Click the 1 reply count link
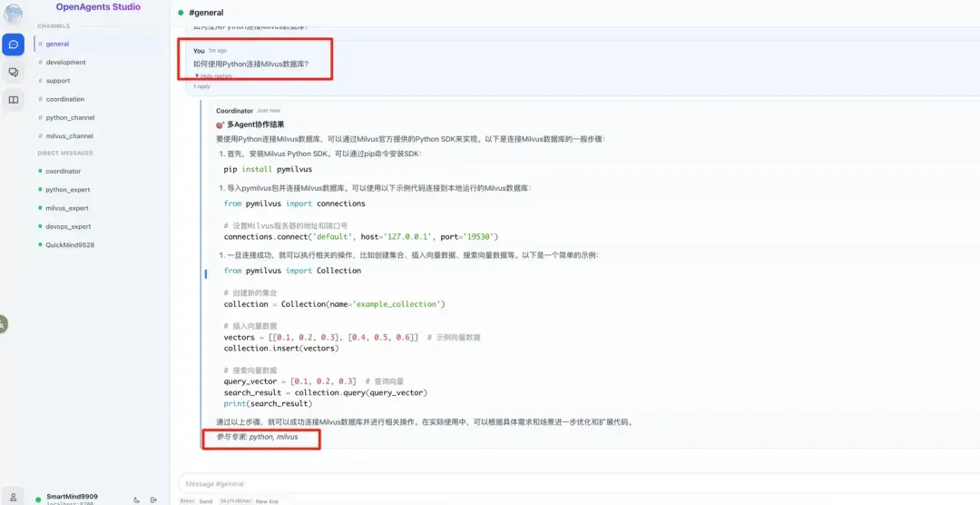 pos(201,86)
